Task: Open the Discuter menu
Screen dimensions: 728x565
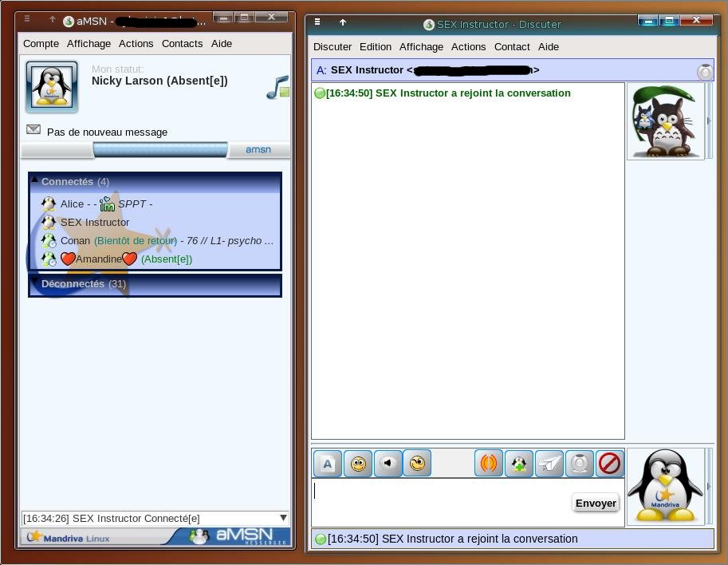Action: (x=333, y=47)
